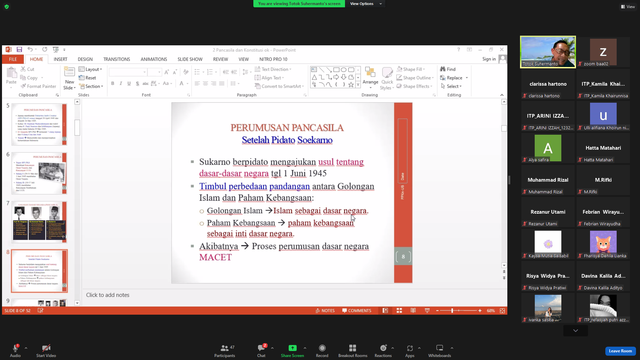
Task: Click the Save icon in PowerPoint quick access
Action: tap(19, 49)
